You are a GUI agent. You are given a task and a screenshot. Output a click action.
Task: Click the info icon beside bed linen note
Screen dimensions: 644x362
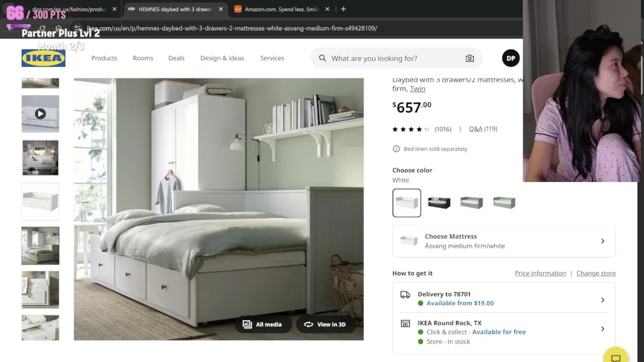396,149
